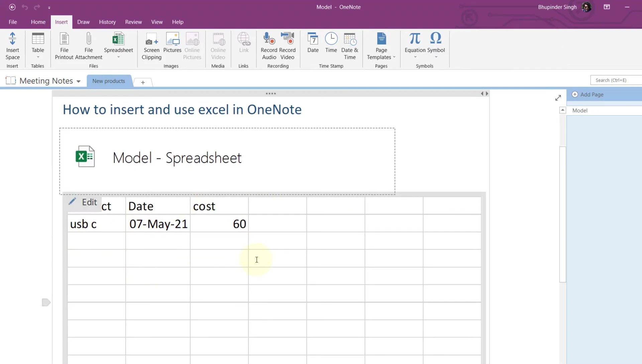This screenshot has width=642, height=364.
Task: Click the cost value 60 cell
Action: point(219,224)
